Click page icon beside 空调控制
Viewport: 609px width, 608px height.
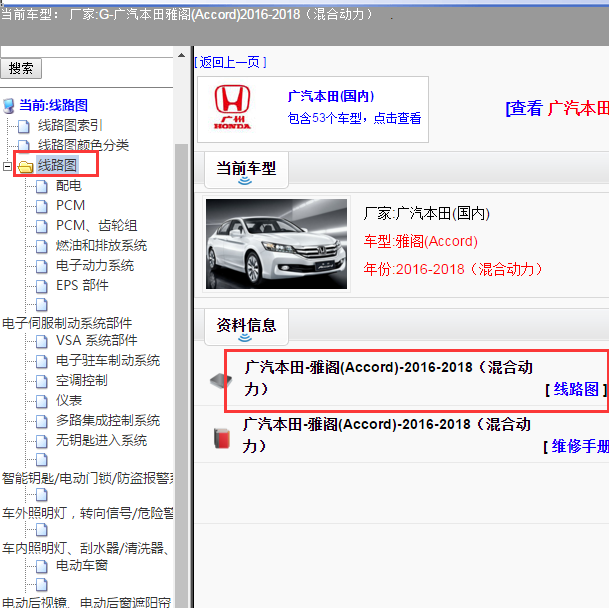tap(42, 382)
